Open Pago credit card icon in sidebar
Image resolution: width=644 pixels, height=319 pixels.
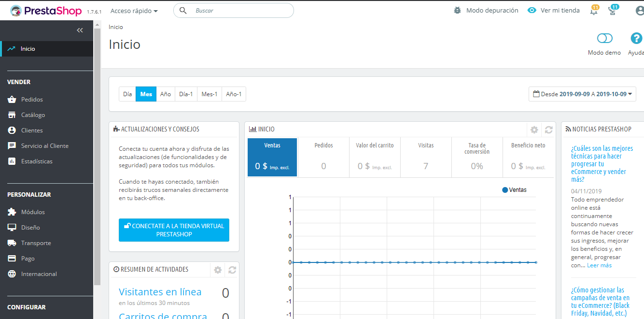[x=12, y=259]
